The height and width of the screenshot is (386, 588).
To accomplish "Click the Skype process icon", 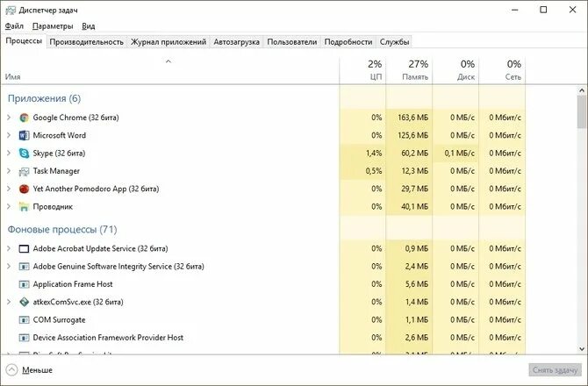I will pos(24,153).
